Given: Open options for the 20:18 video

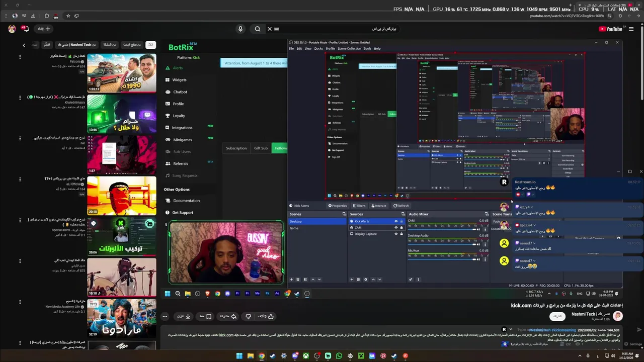Looking at the screenshot, I should click(20, 179).
